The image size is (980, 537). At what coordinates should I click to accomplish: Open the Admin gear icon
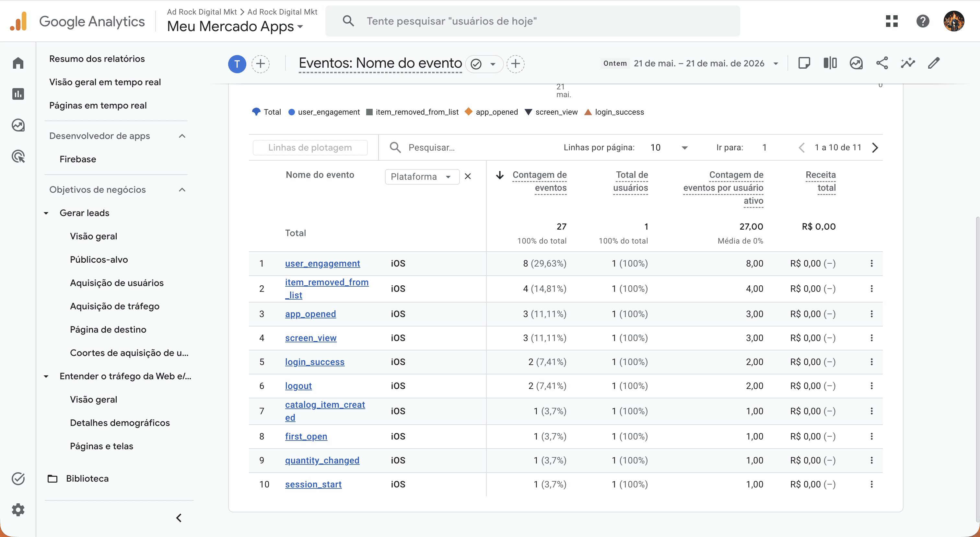pos(18,509)
